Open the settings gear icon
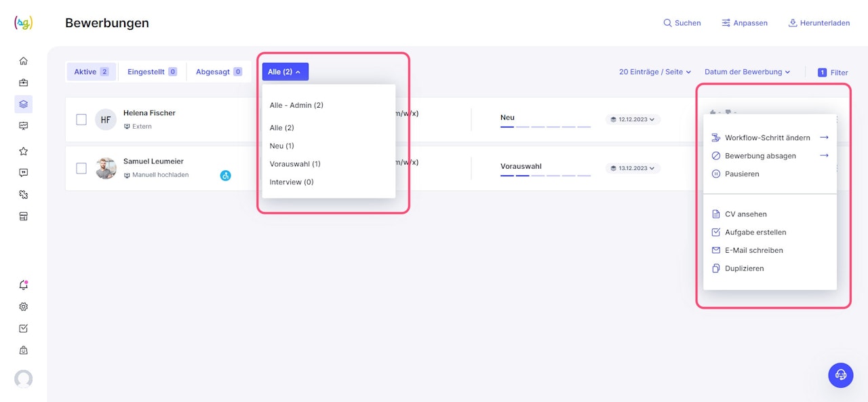868x402 pixels. point(24,307)
